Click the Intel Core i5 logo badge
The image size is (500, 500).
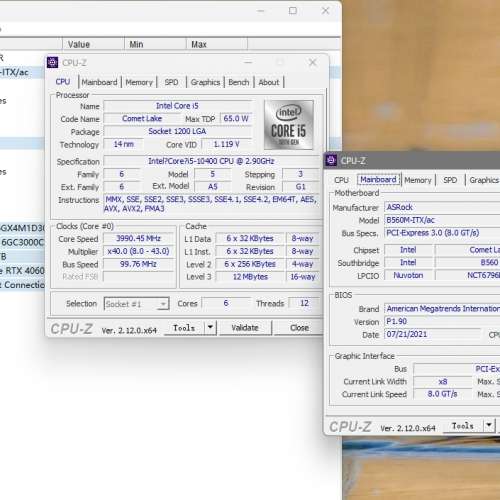[x=289, y=125]
